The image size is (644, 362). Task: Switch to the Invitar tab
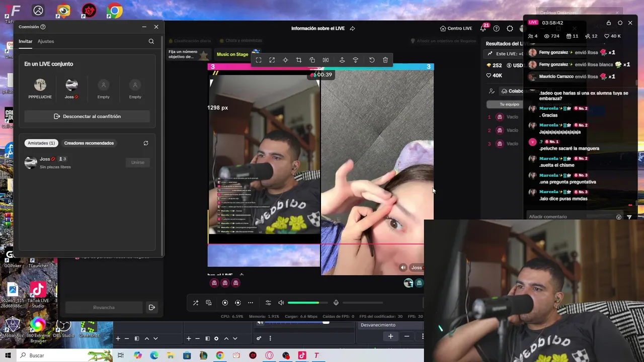(x=25, y=41)
